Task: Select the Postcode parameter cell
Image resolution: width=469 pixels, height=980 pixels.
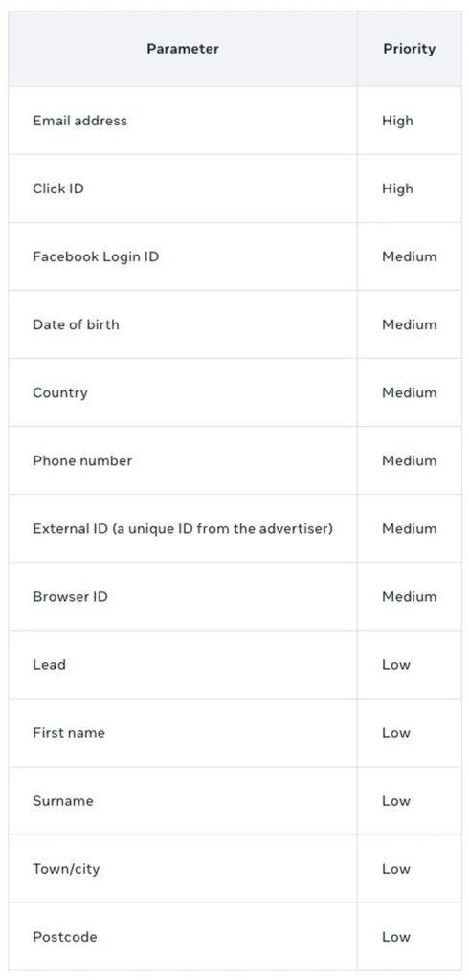Action: (183, 937)
